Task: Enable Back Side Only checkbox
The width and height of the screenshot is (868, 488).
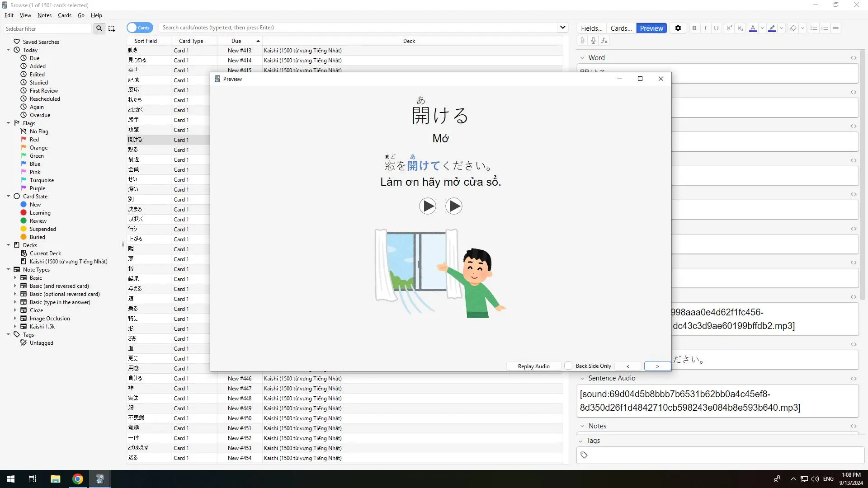Action: click(x=569, y=366)
